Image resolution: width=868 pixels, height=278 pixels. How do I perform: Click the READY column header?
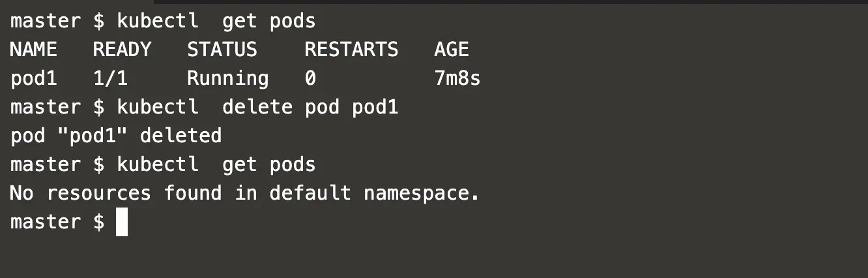click(x=122, y=50)
